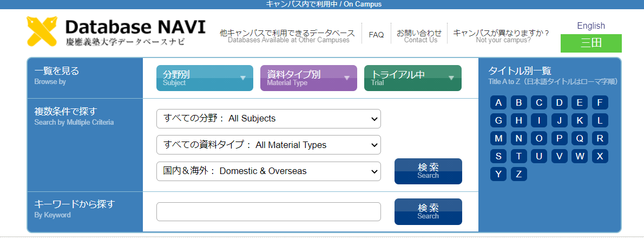Select letter G in title list
This screenshot has height=238, width=644.
(498, 121)
